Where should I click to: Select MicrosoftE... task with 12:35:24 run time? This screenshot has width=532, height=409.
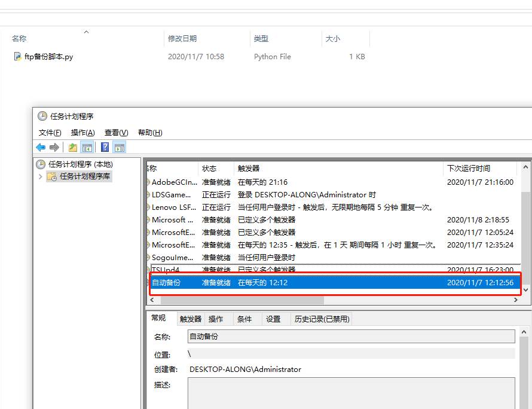[x=334, y=245]
